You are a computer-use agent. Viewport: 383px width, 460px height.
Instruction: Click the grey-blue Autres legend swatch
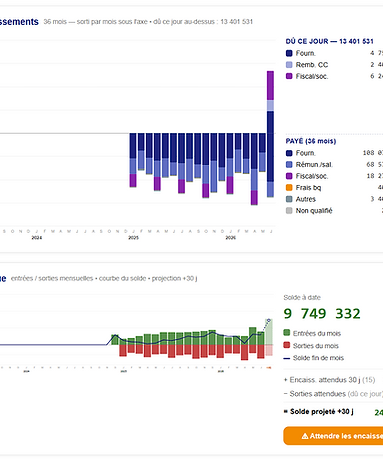pyautogui.click(x=289, y=199)
